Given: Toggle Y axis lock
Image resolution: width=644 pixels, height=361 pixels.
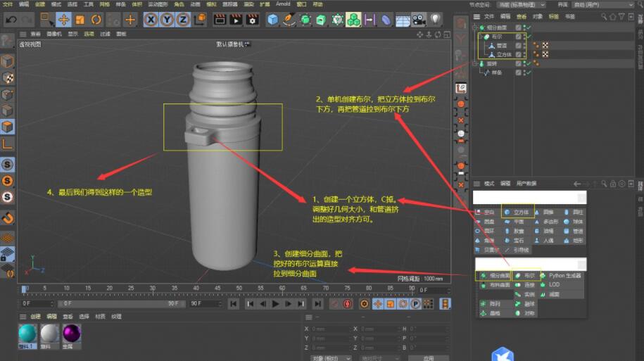Looking at the screenshot, I should click(x=168, y=19).
